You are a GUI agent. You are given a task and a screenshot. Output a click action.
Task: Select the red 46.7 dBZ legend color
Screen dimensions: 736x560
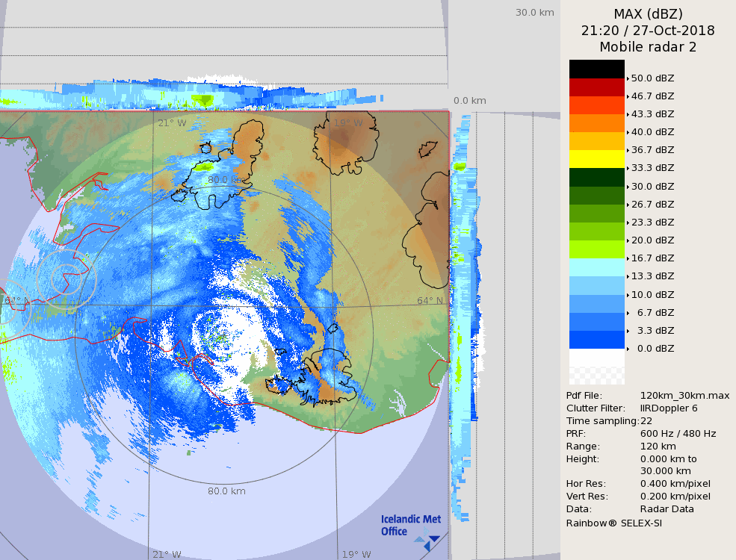[596, 87]
